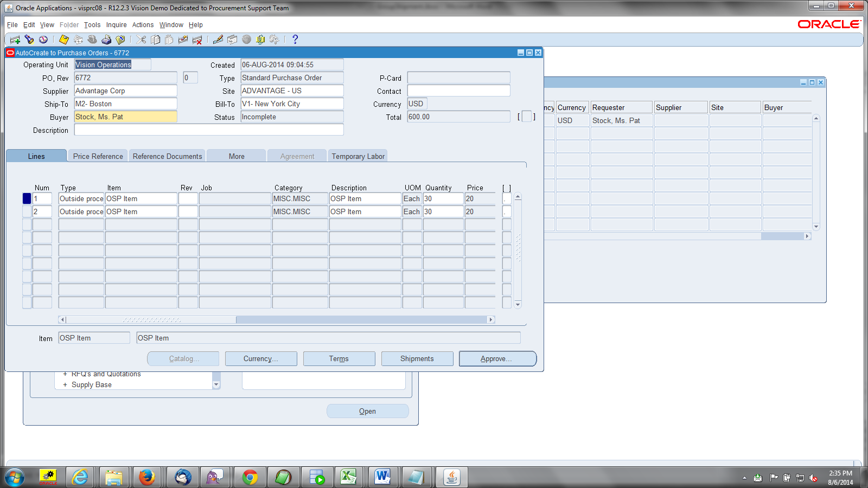The image size is (868, 488).
Task: Click the background window scroll-down arrow
Action: tap(816, 227)
